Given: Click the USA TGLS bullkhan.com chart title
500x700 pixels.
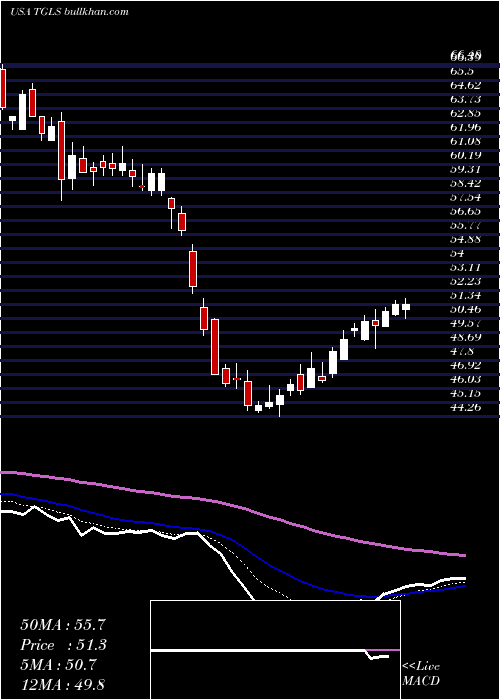Looking at the screenshot, I should (69, 11).
